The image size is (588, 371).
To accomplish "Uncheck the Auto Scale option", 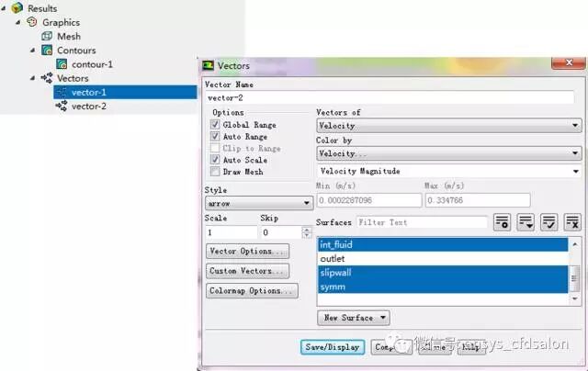I will pos(215,160).
